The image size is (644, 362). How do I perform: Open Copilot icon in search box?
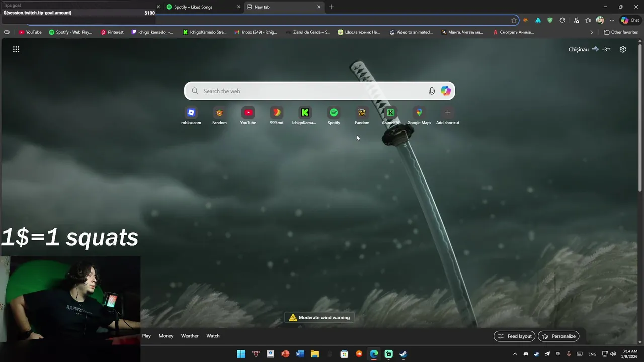(x=446, y=91)
